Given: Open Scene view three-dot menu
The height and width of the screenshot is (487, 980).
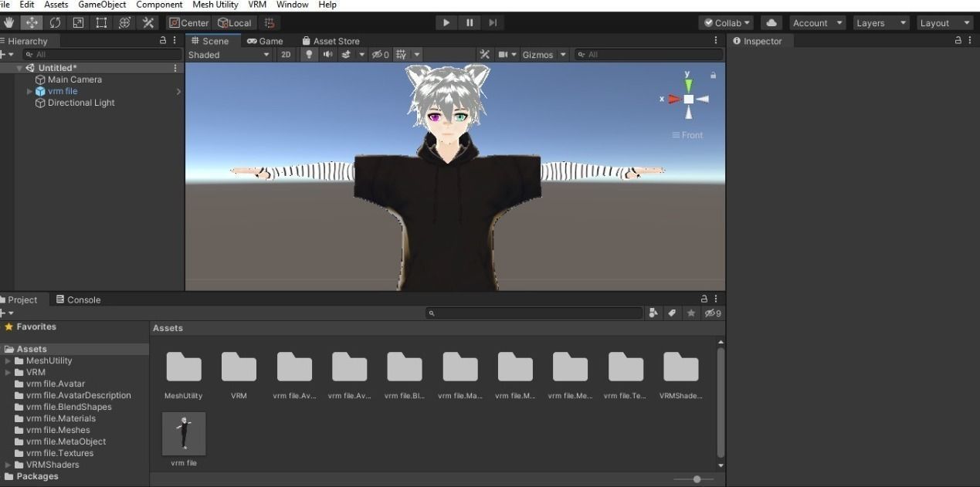Looking at the screenshot, I should [716, 40].
